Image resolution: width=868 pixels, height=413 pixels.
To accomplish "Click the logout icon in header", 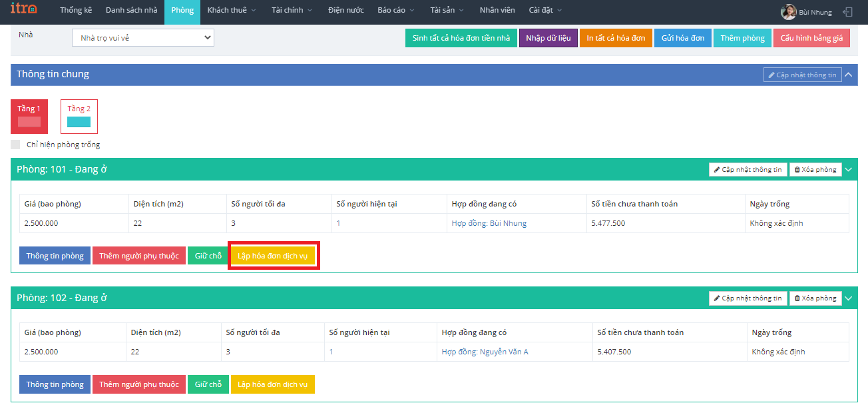I will pos(847,12).
